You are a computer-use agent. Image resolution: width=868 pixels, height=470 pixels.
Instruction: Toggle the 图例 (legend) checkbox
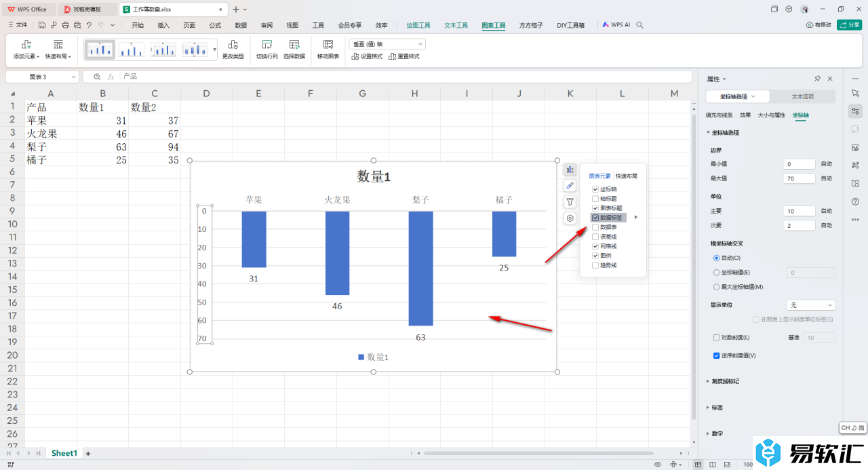click(x=595, y=256)
